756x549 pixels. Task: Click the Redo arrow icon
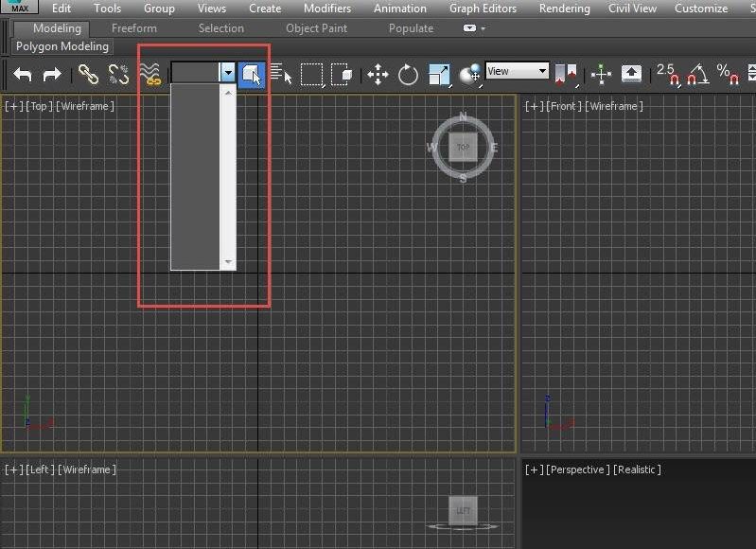(53, 74)
